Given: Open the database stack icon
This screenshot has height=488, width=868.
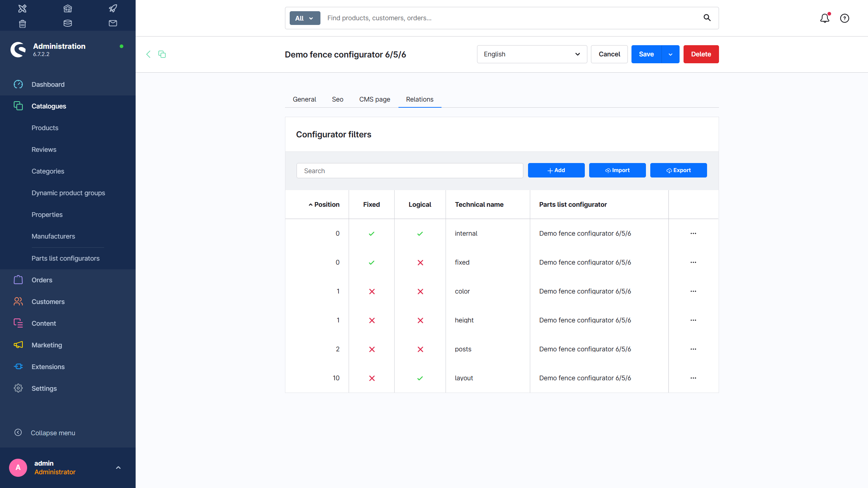Looking at the screenshot, I should [68, 23].
